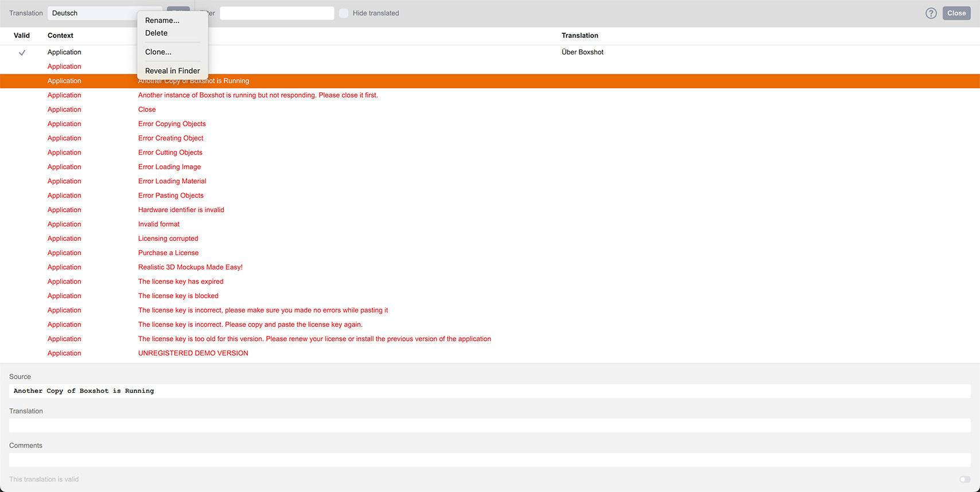Sort by the Context column header
The width and height of the screenshot is (980, 492).
[x=60, y=36]
